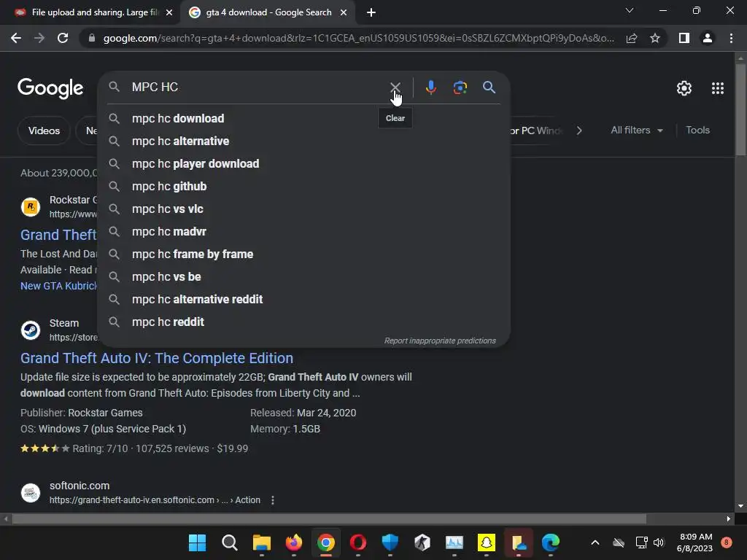Image resolution: width=747 pixels, height=560 pixels.
Task: Start voice search with microphone icon
Action: [430, 87]
